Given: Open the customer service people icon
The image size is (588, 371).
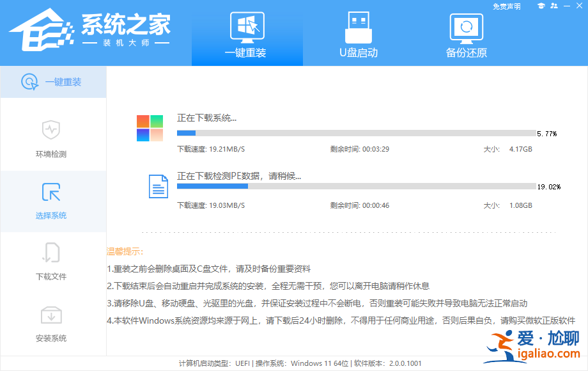Looking at the screenshot, I should point(554,5).
